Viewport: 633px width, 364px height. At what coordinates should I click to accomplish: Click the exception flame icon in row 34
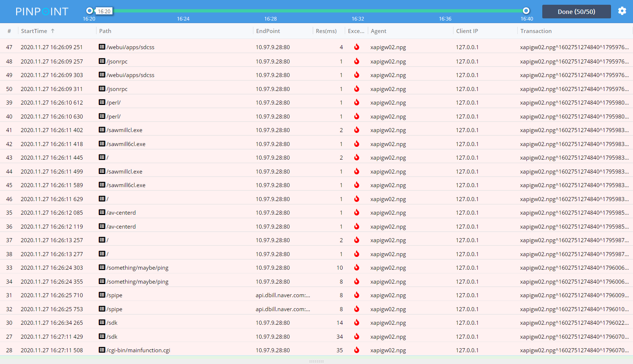[357, 281]
